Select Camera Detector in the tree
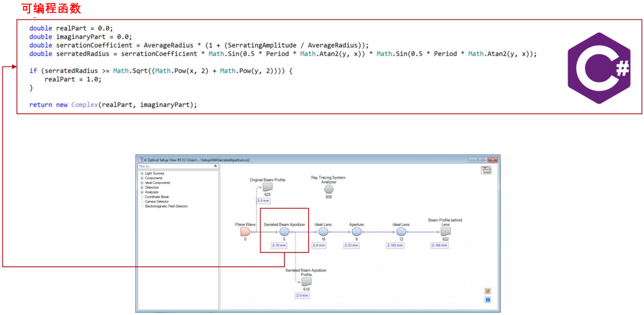Screen dimensions: 644x315 (157, 201)
